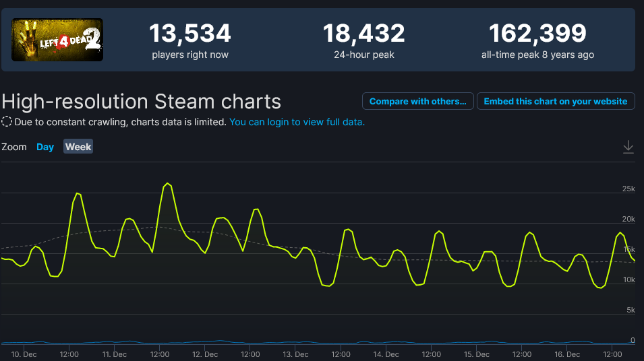Screen dimensions: 644x361
Task: Click the 10. Dec axis label
Action: 24,354
